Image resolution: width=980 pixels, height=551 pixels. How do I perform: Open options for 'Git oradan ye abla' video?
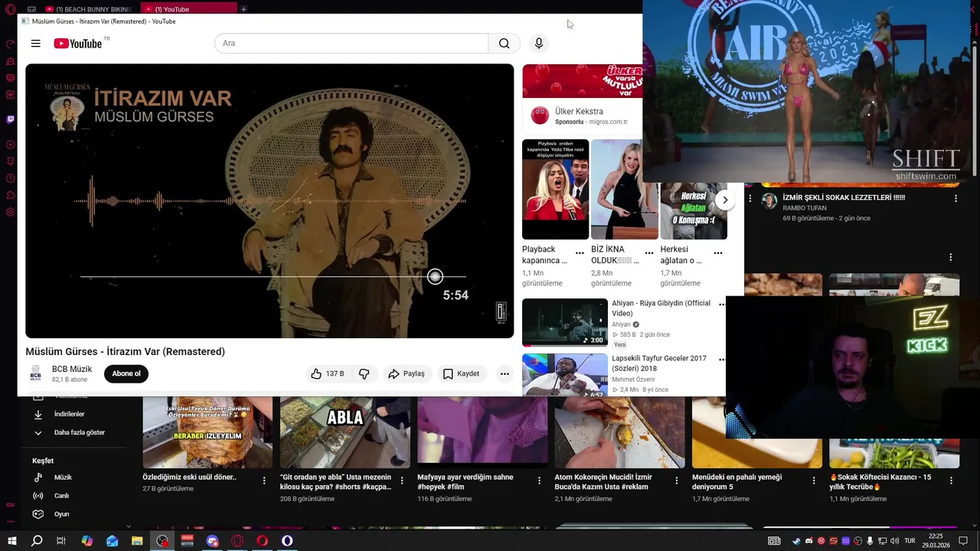(x=401, y=481)
